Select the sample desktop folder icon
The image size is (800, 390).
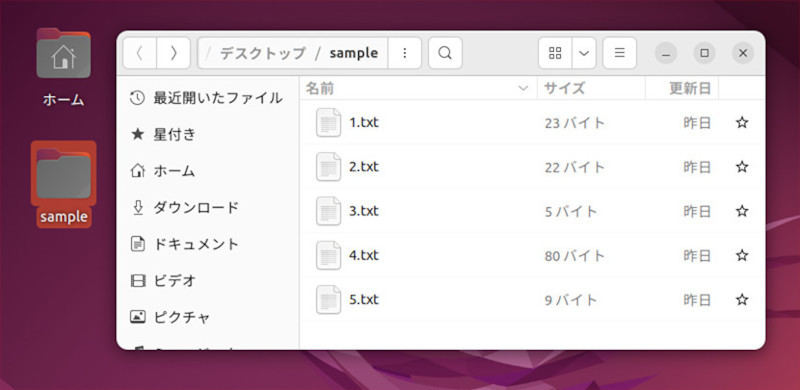[x=64, y=174]
